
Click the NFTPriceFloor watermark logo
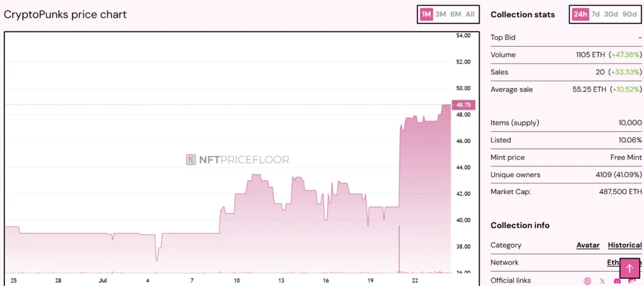(238, 160)
